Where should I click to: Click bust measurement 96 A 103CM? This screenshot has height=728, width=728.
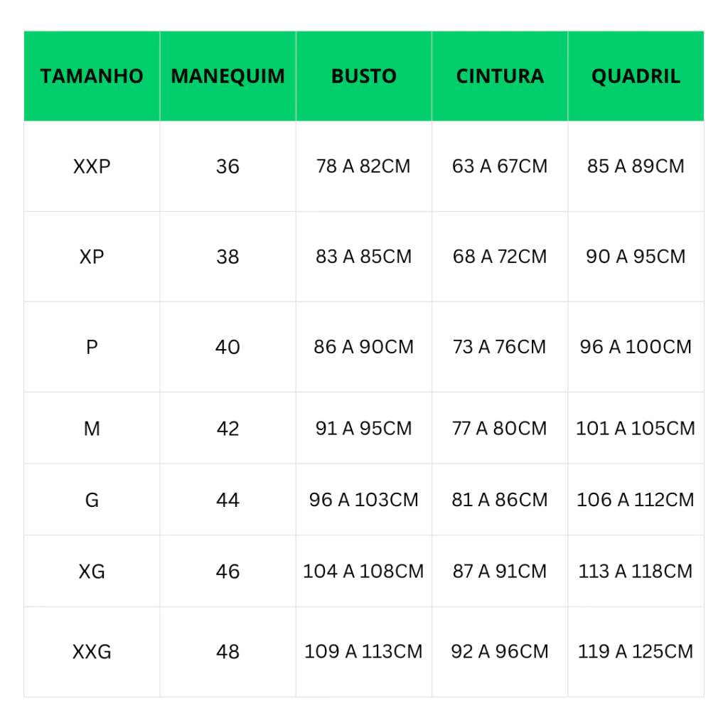[x=364, y=500]
